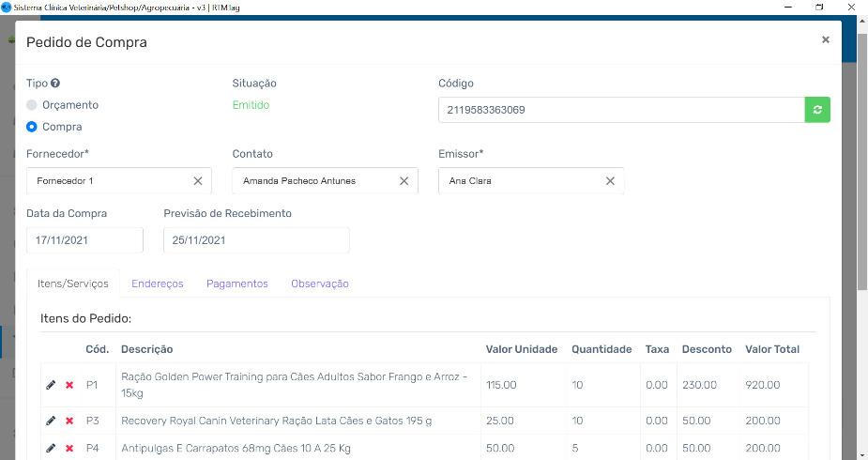Delete item P4 with red X
This screenshot has height=460, width=868.
coord(69,448)
